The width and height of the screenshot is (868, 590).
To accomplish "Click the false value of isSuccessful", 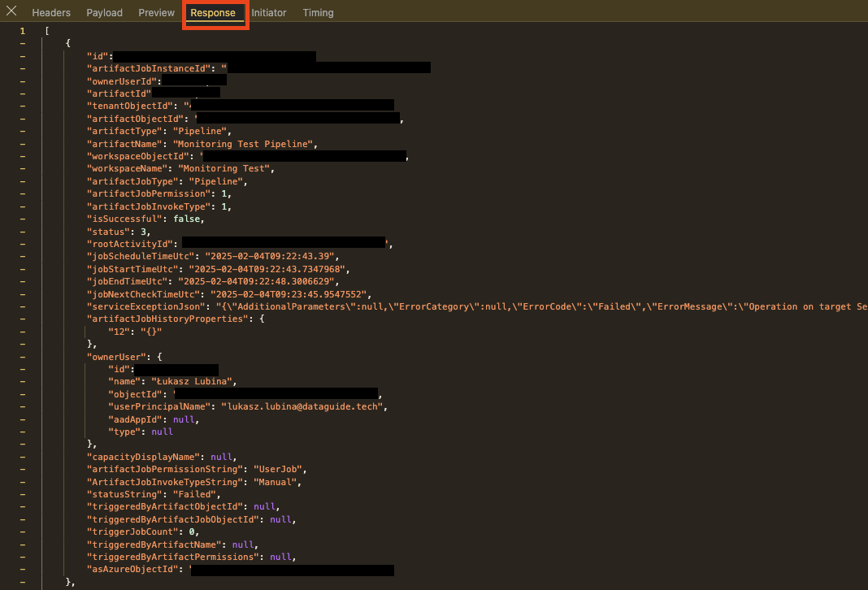I will pos(189,219).
